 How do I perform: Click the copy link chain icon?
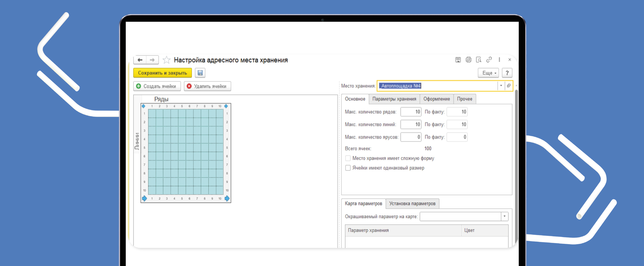point(489,60)
